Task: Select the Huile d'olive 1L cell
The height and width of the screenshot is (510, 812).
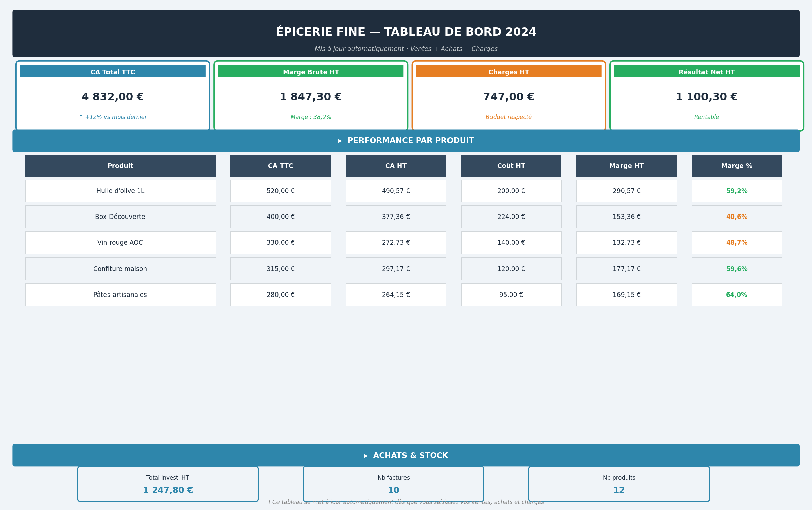Action: point(120,191)
